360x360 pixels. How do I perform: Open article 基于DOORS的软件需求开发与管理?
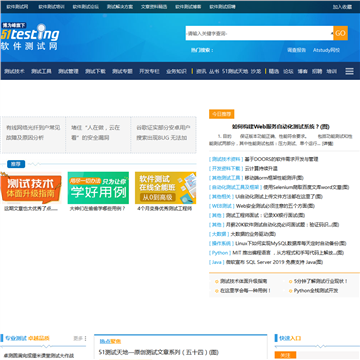(281, 159)
